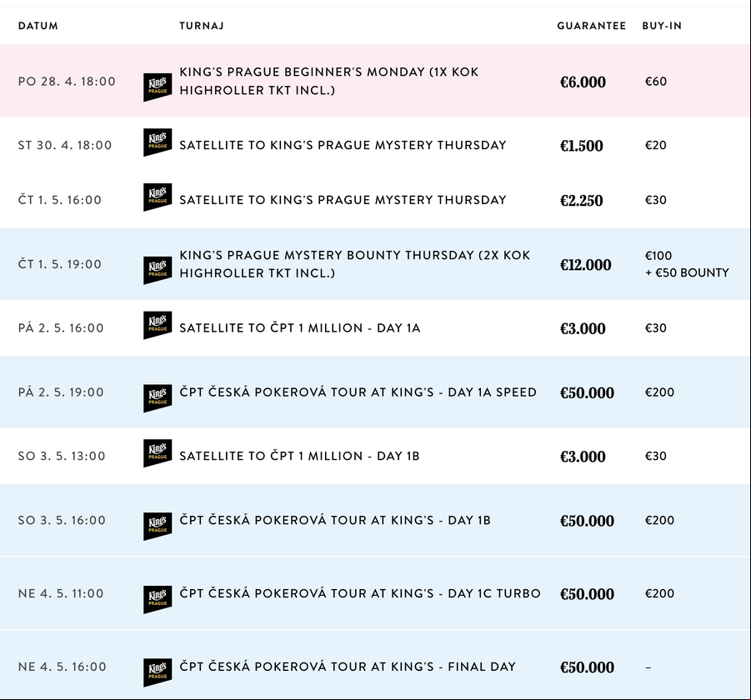Image resolution: width=751 pixels, height=700 pixels.
Task: Click King's logo beside Mystery Bounty Thursday
Action: click(158, 270)
